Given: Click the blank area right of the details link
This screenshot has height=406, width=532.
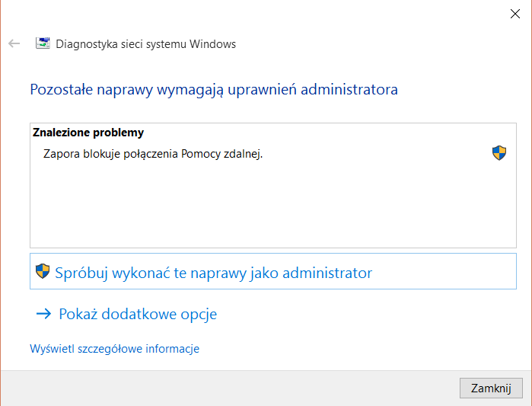Looking at the screenshot, I should pyautogui.click(x=342, y=349).
